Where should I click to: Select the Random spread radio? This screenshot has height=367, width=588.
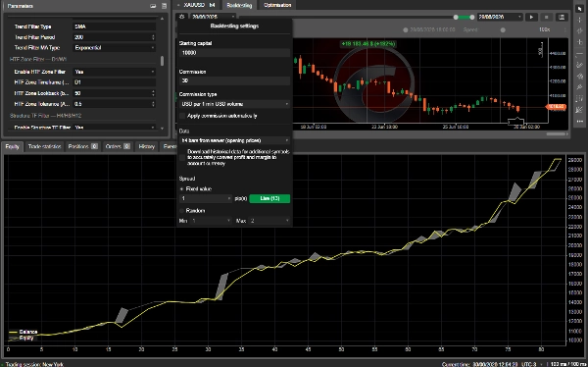click(182, 211)
